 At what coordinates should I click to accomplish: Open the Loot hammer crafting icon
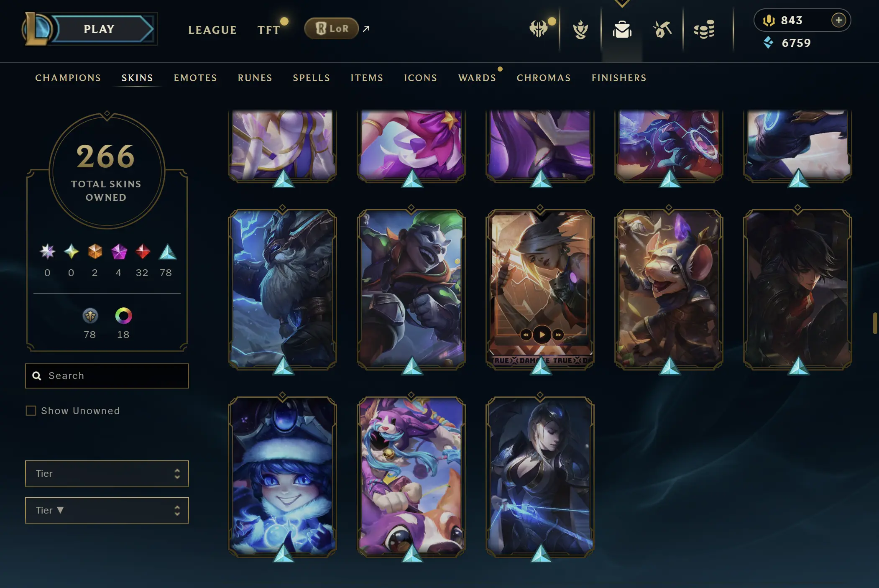tap(662, 29)
